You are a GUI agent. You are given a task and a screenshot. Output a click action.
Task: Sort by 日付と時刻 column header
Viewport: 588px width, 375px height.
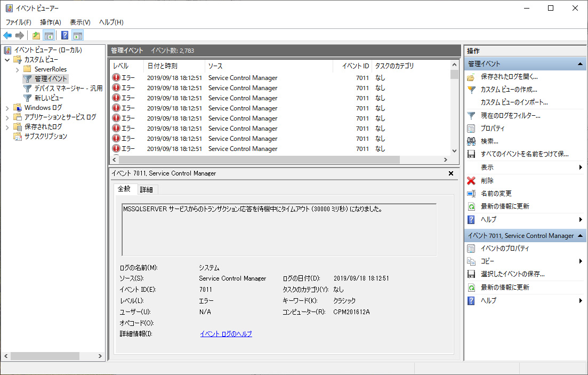coord(174,66)
